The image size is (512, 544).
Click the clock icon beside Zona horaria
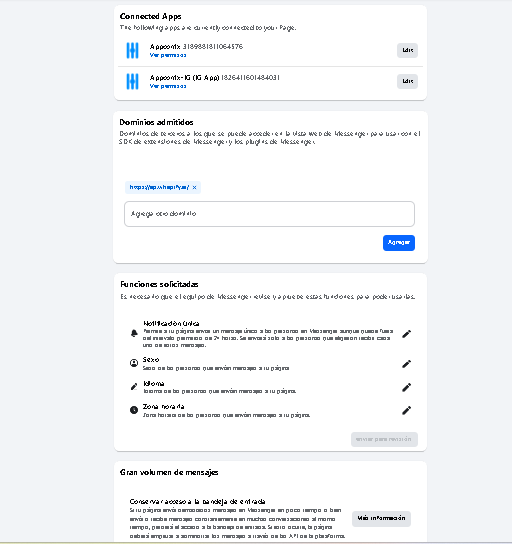134,410
